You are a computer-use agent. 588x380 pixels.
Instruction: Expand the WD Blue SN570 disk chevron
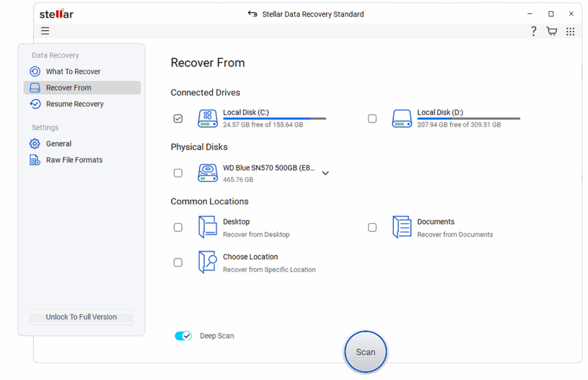(x=326, y=173)
